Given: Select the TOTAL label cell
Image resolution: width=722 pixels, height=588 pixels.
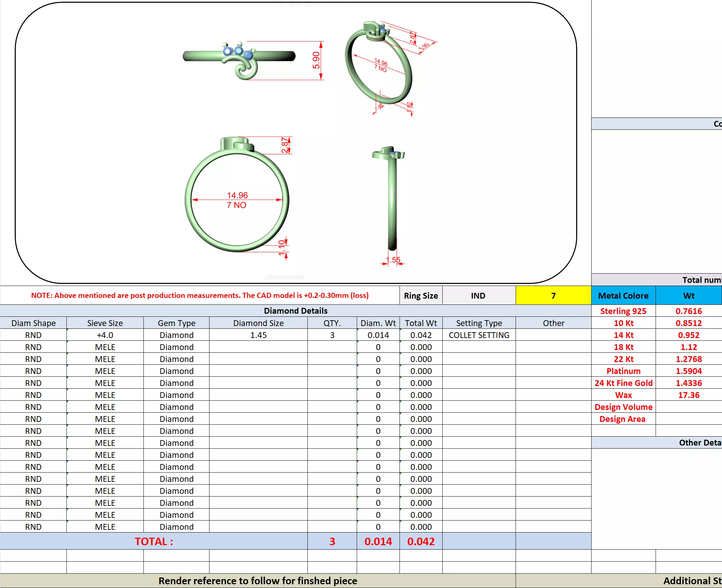Looking at the screenshot, I should coord(154,541).
